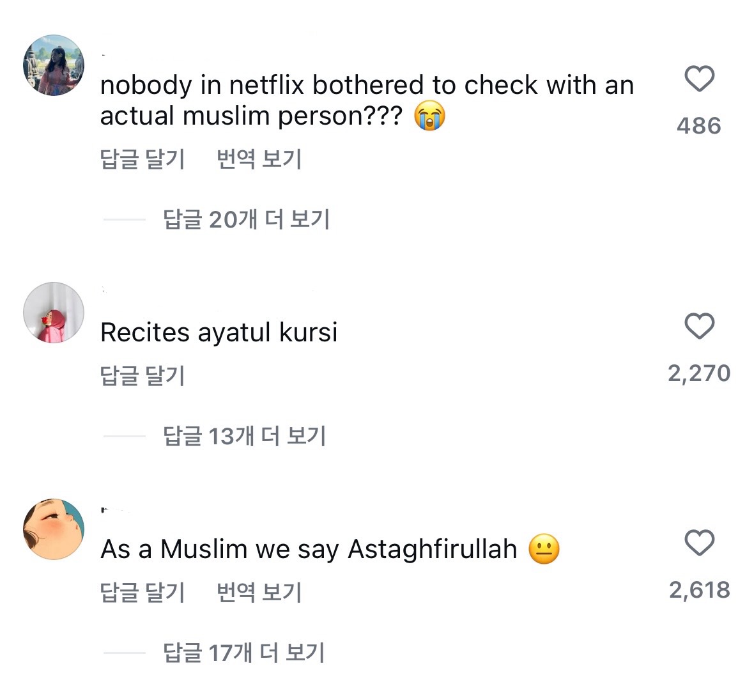The height and width of the screenshot is (700, 738).
Task: Open the 2,618 likes list
Action: click(699, 589)
